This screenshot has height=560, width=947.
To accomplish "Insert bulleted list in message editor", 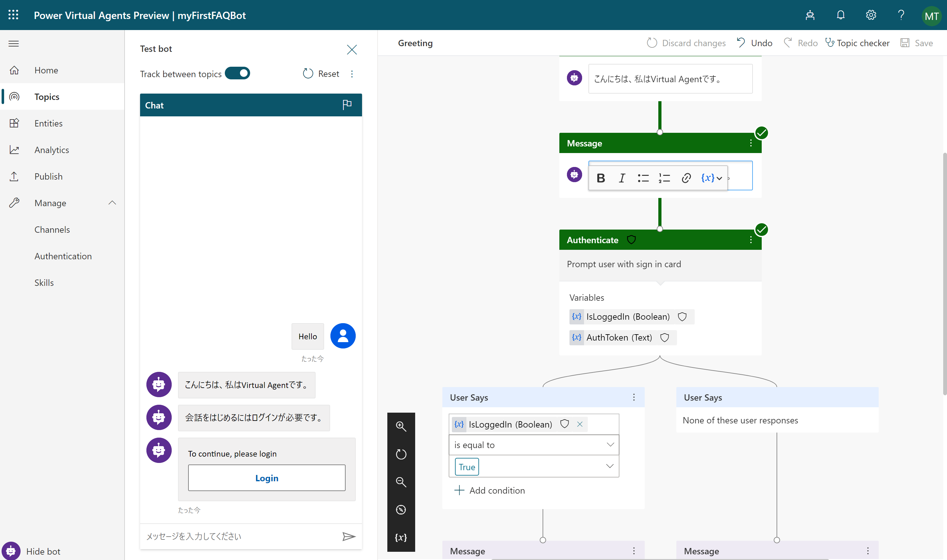I will pyautogui.click(x=643, y=178).
